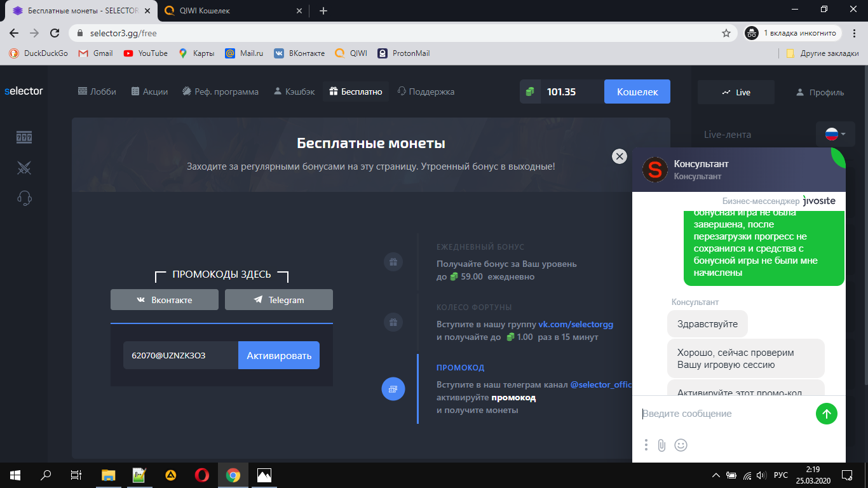
Task: Click the Консультант avatar in chat header
Action: (655, 170)
